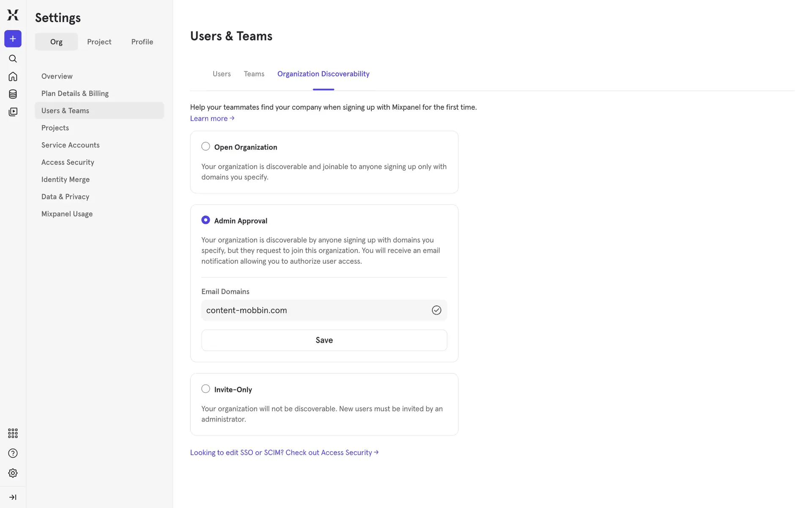Click the settings gear icon

[13, 473]
